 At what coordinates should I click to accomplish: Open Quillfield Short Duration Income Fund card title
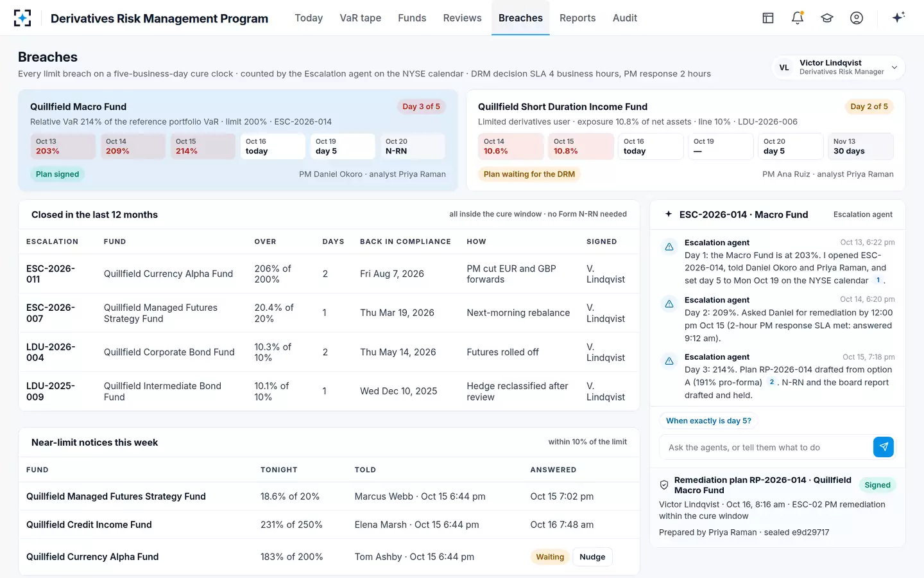point(563,107)
